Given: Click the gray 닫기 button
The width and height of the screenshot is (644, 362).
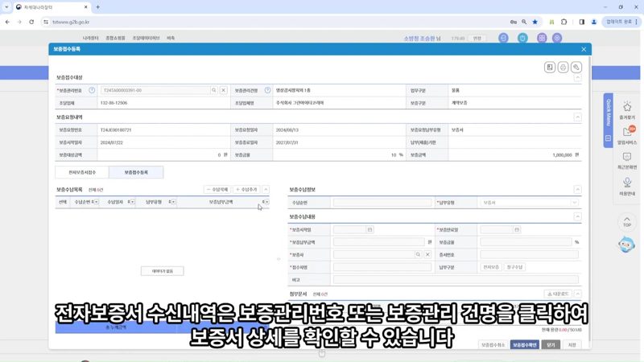Looking at the screenshot, I should 551,345.
